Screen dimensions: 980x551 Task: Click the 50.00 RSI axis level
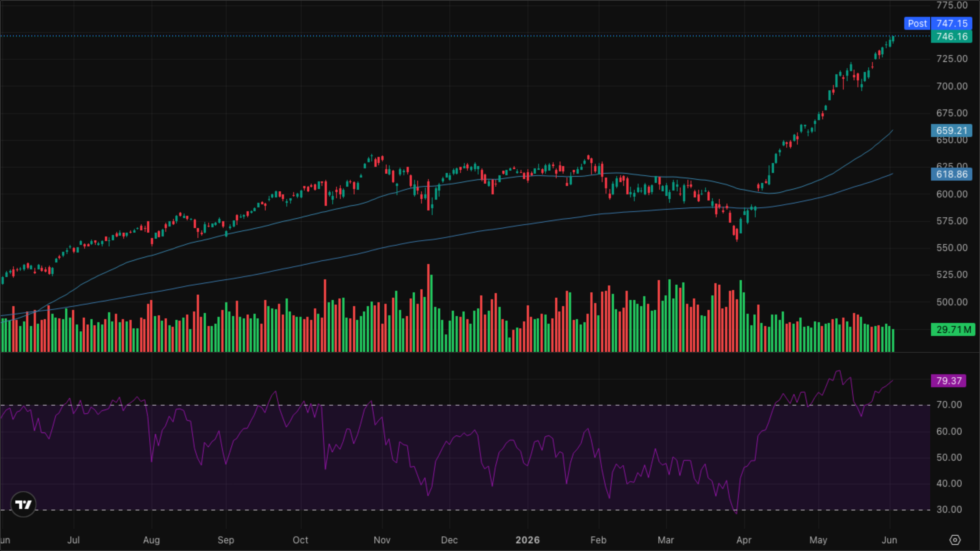tap(949, 457)
